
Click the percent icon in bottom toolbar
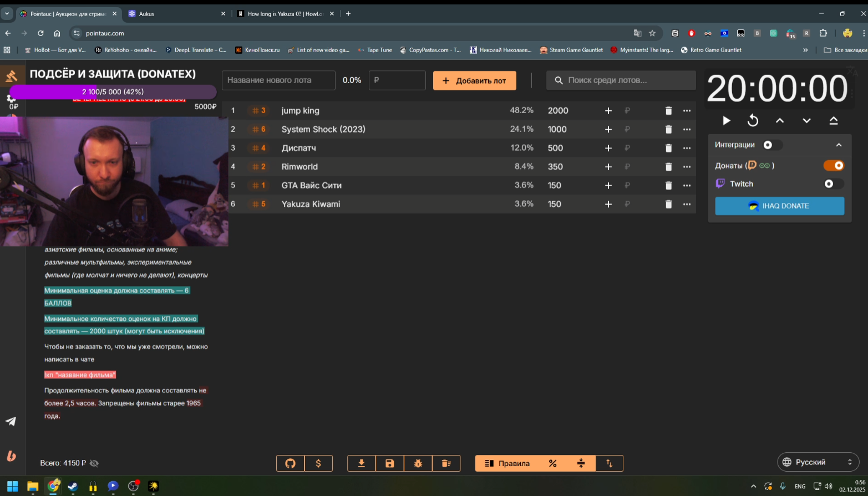point(552,463)
